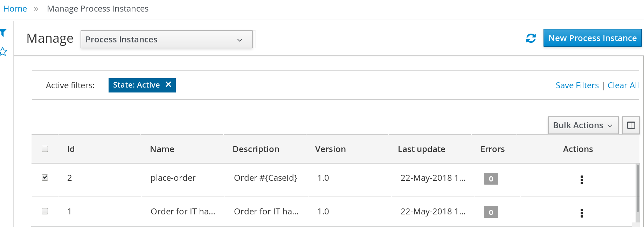Toggle the select-all header checkbox
The image size is (644, 227).
point(45,149)
